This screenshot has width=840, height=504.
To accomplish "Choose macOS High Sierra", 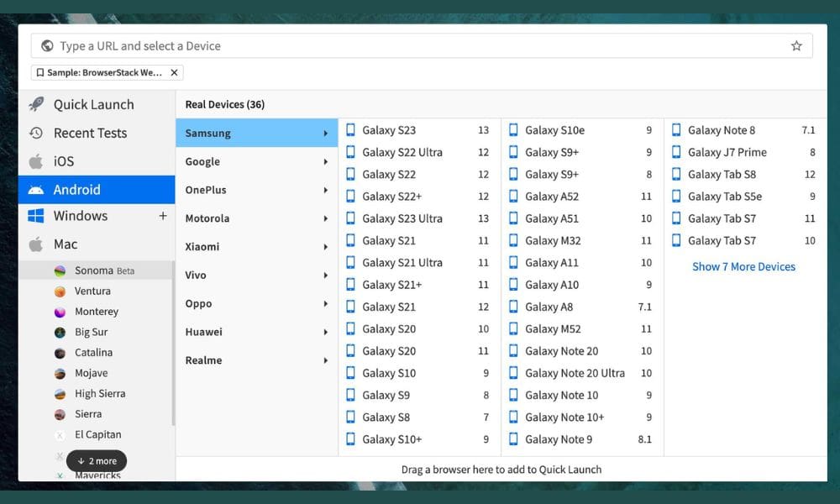I will click(x=97, y=394).
